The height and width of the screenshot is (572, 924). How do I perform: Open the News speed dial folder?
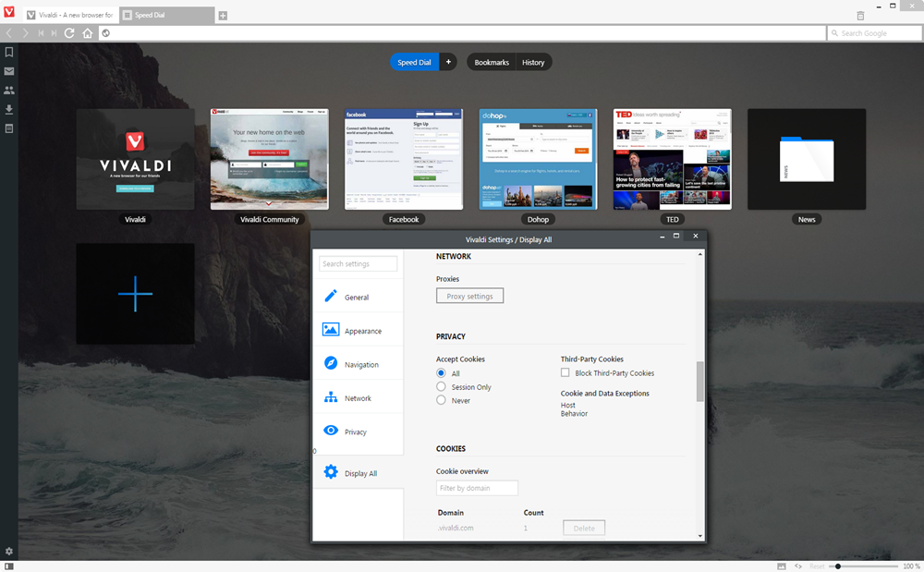[807, 159]
